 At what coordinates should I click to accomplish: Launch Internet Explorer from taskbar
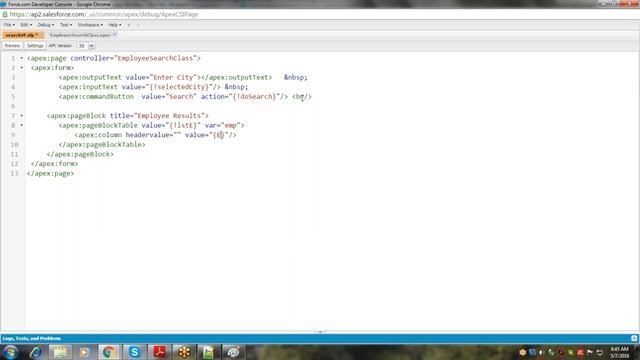[x=36, y=352]
